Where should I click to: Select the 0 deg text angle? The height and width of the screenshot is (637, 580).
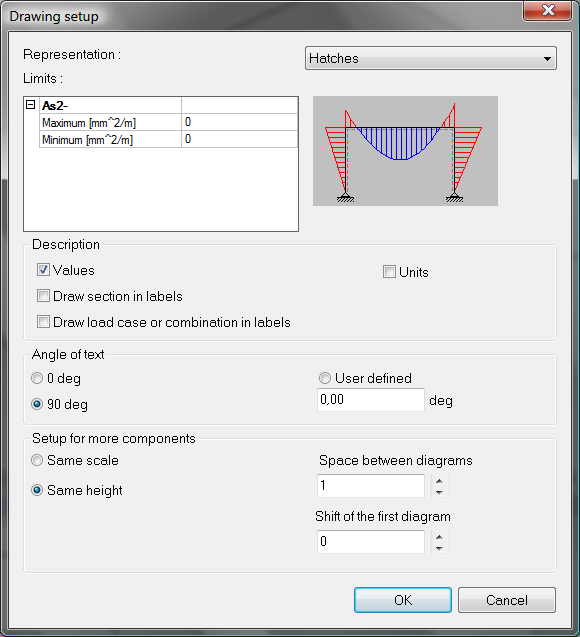(x=37, y=378)
